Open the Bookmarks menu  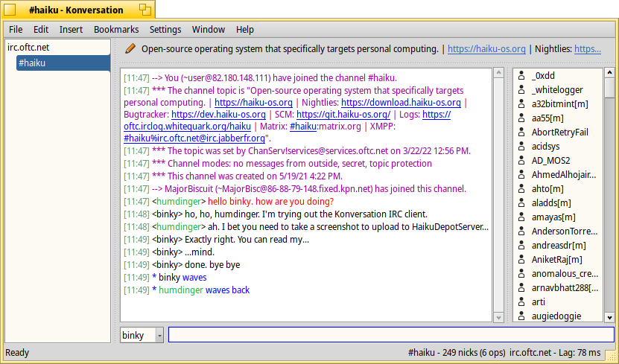pyautogui.click(x=116, y=30)
